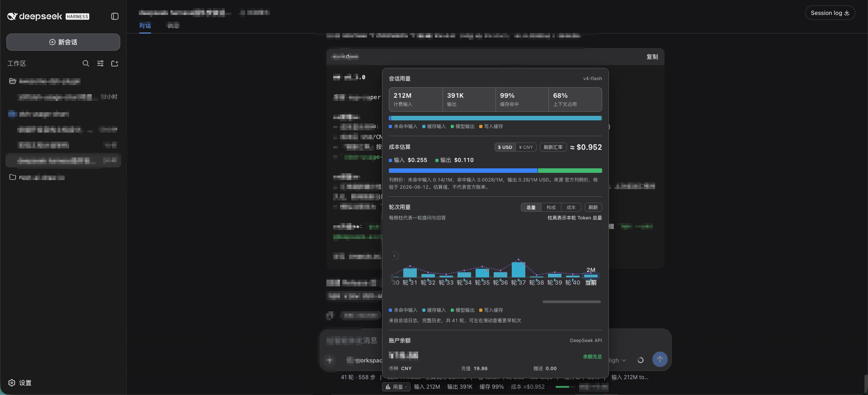The image size is (868, 395).
Task: Click the context usage green status bar
Action: click(x=565, y=387)
